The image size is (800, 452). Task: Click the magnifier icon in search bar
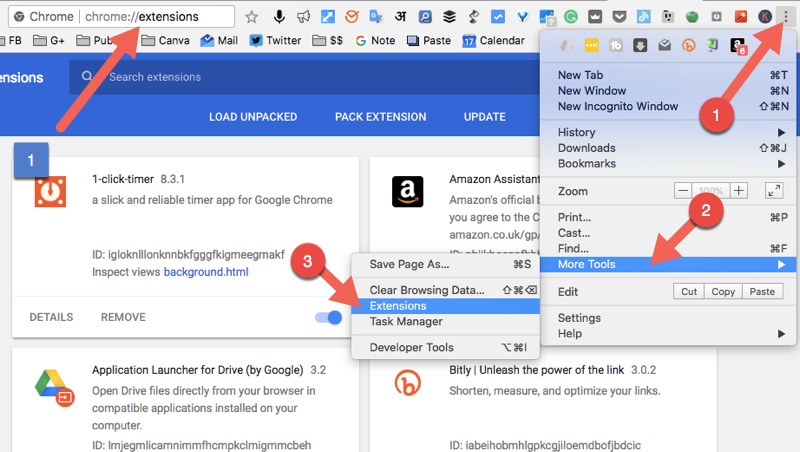[87, 76]
